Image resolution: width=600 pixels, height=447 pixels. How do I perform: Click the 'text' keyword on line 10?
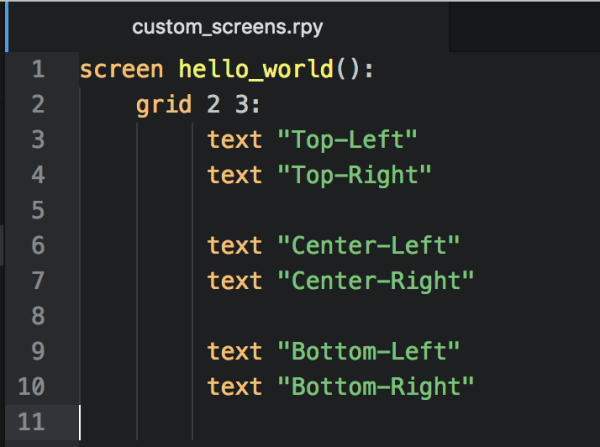[x=235, y=386]
